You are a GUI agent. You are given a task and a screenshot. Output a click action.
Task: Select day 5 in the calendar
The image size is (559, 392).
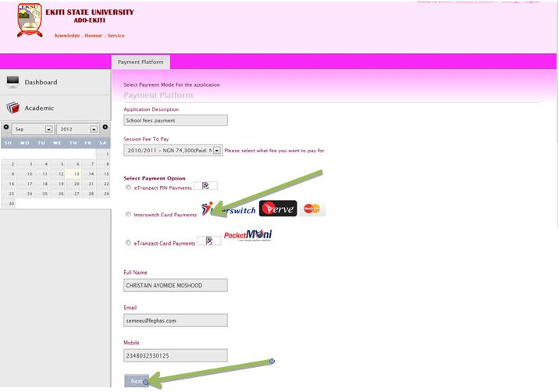(58, 164)
